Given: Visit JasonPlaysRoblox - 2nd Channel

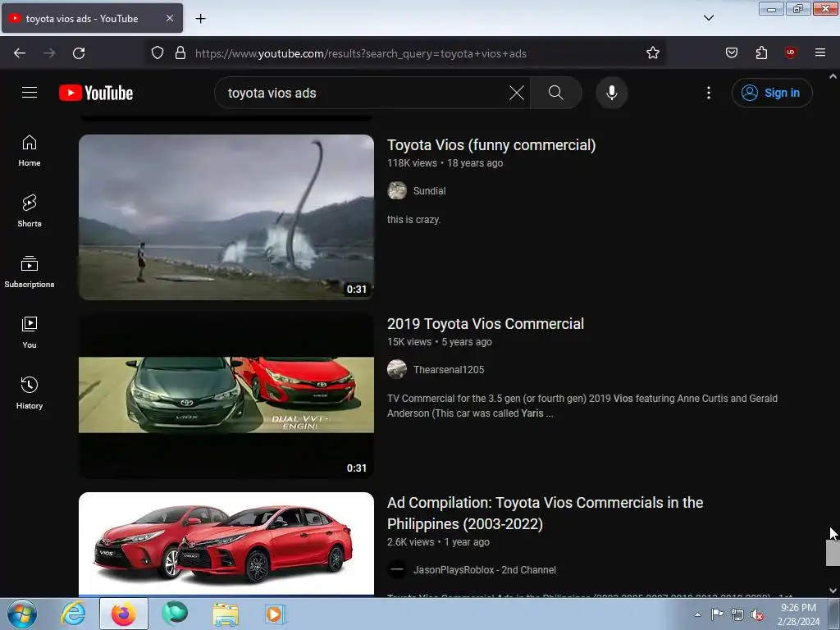Looking at the screenshot, I should click(x=484, y=570).
